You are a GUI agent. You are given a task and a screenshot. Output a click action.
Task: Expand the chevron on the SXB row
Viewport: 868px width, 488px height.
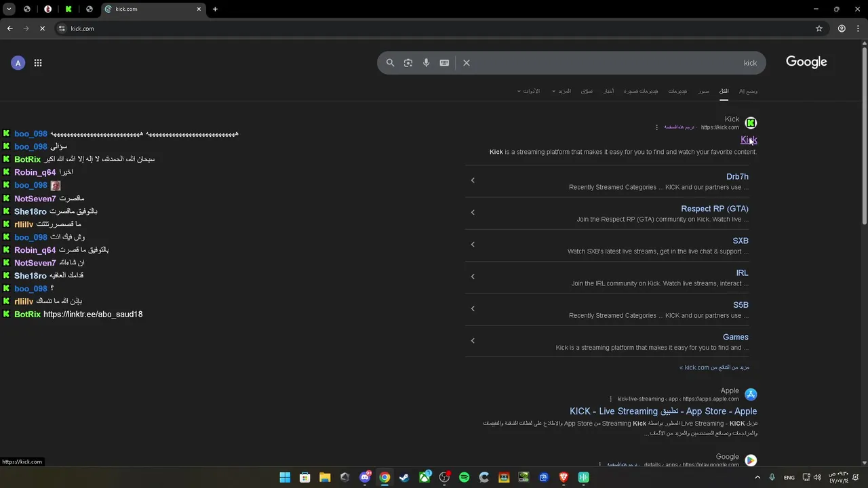[473, 244]
